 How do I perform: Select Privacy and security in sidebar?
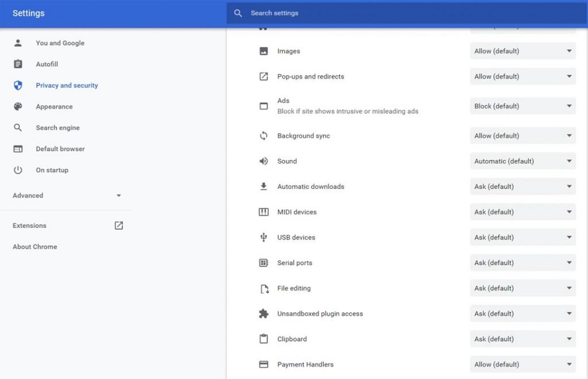(67, 86)
